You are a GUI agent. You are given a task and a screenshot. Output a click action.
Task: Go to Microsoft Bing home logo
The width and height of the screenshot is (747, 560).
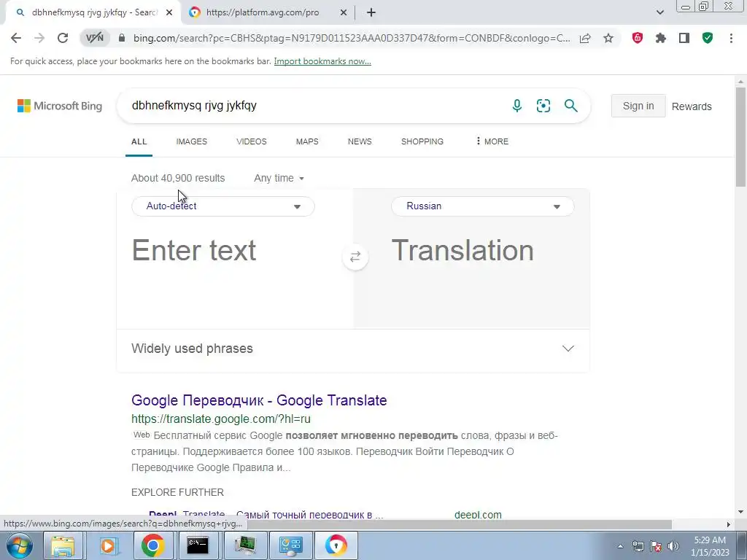pyautogui.click(x=60, y=106)
